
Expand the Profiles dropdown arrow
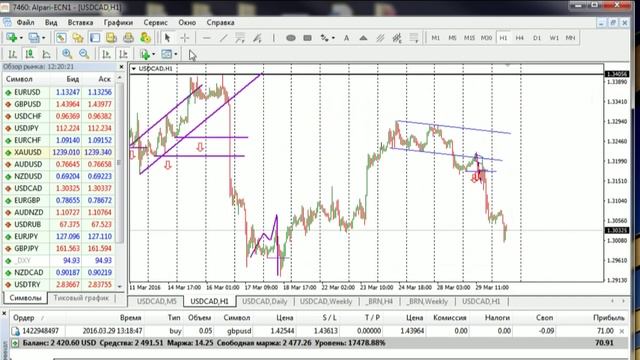pos(43,38)
